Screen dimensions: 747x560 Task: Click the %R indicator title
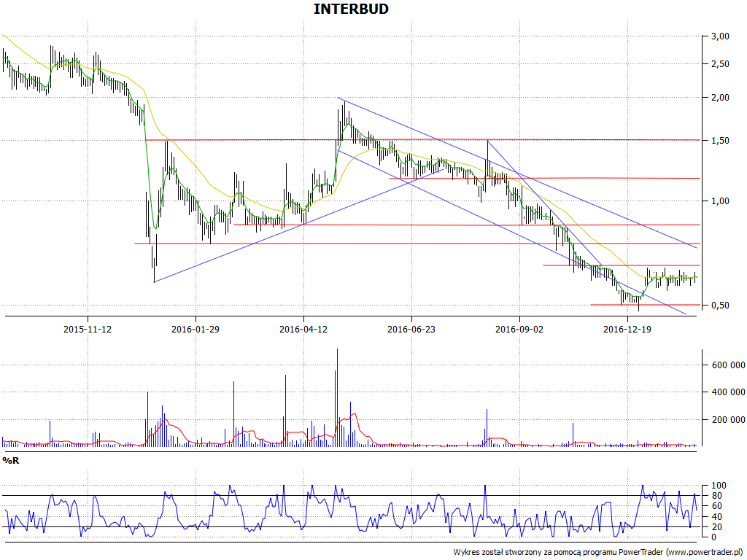[x=11, y=461]
